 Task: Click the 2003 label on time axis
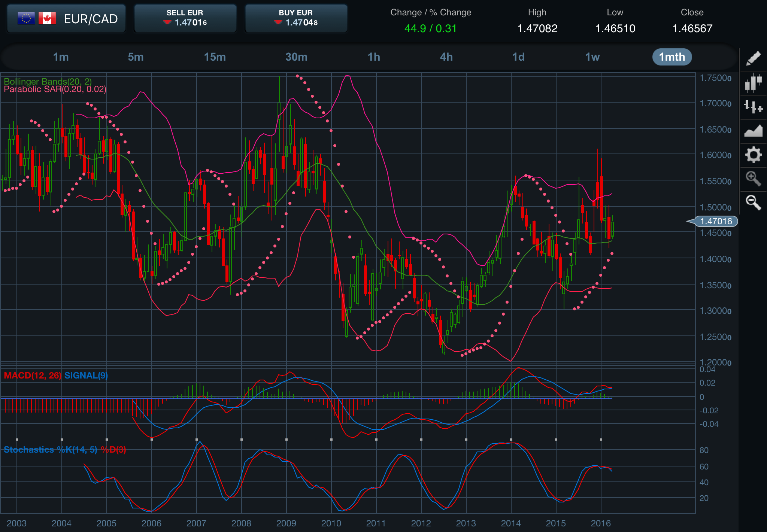pyautogui.click(x=16, y=523)
